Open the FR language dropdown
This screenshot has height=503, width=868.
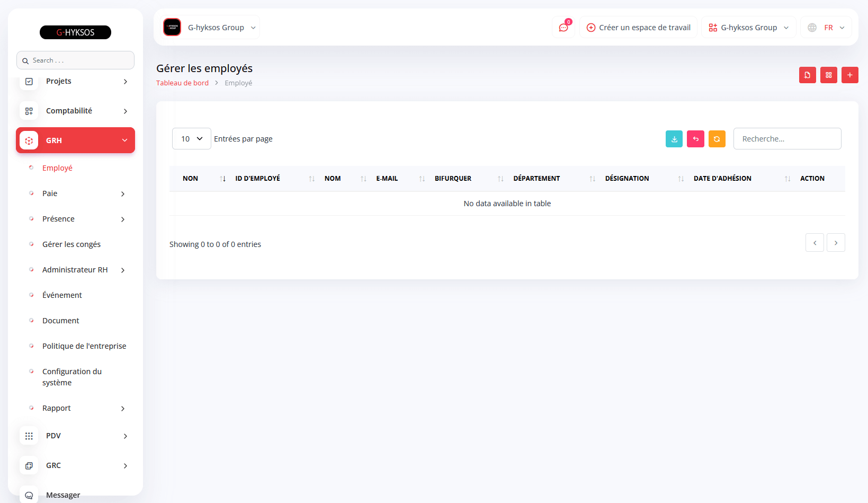click(826, 28)
